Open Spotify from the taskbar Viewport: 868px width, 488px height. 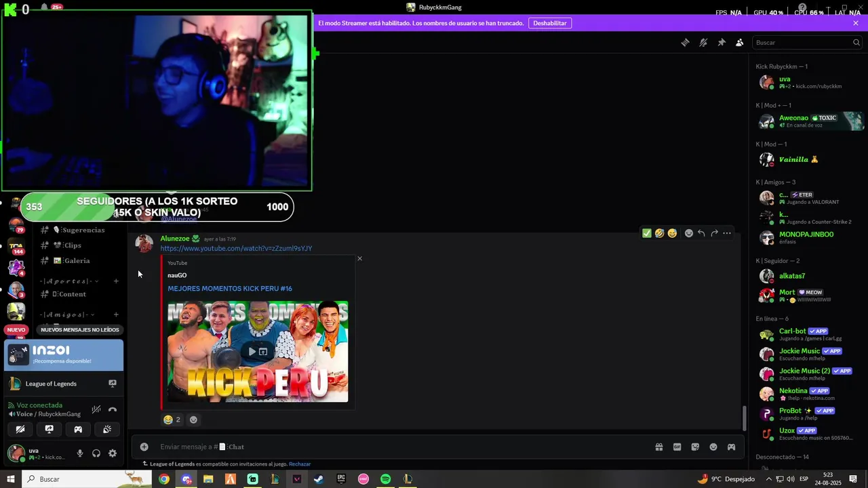[x=385, y=479]
